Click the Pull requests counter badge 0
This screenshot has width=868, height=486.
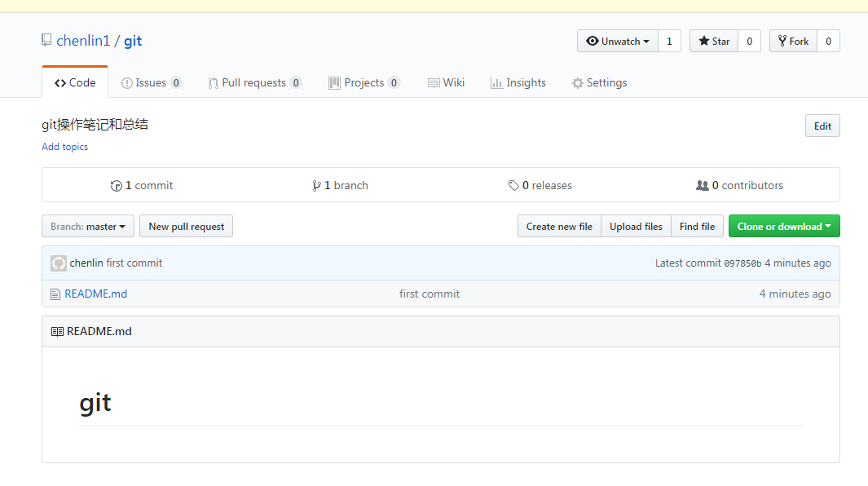click(x=296, y=83)
